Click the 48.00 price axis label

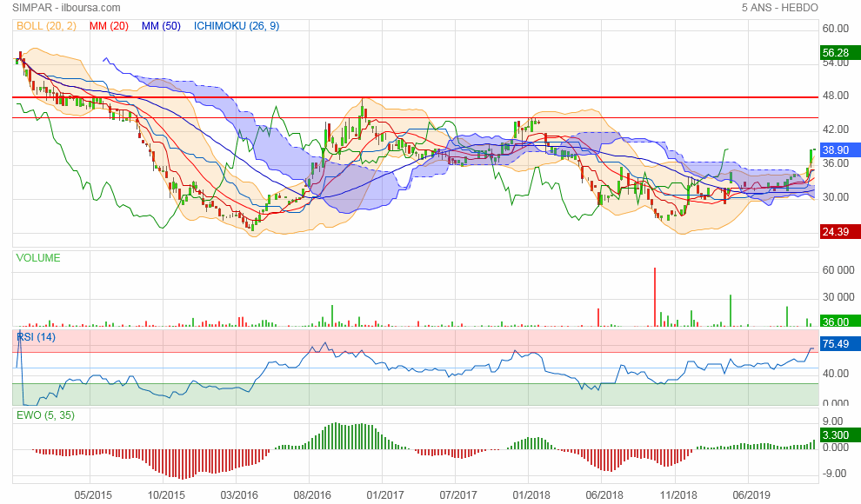(835, 96)
